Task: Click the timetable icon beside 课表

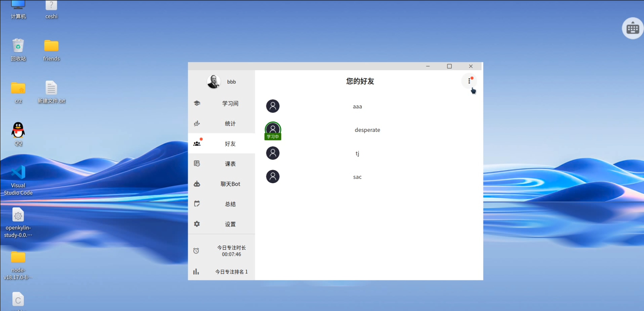Action: click(x=197, y=164)
